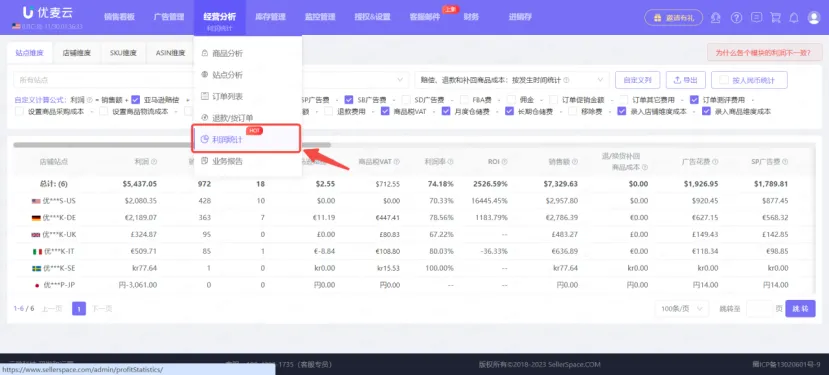Check the 佣金 checkbox
Screen dimensions: 830x376
click(511, 100)
